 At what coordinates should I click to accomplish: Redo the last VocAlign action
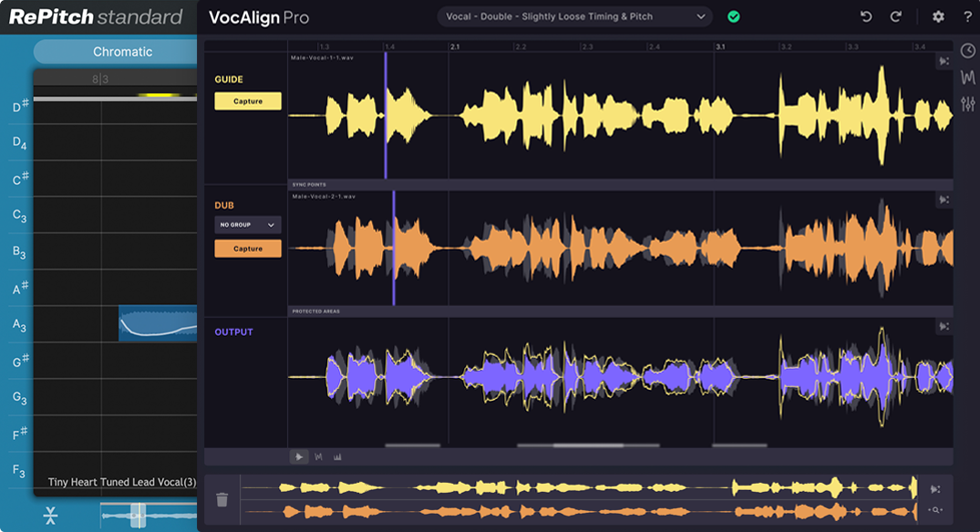click(x=896, y=15)
